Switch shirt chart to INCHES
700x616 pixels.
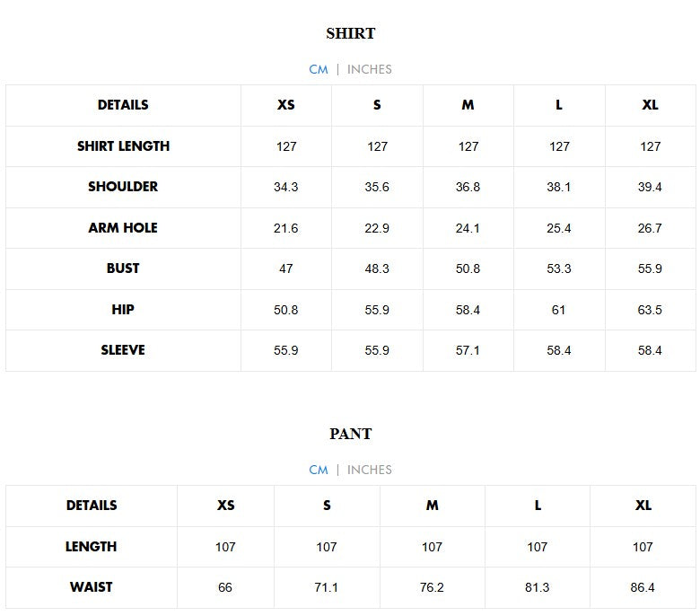click(x=369, y=69)
